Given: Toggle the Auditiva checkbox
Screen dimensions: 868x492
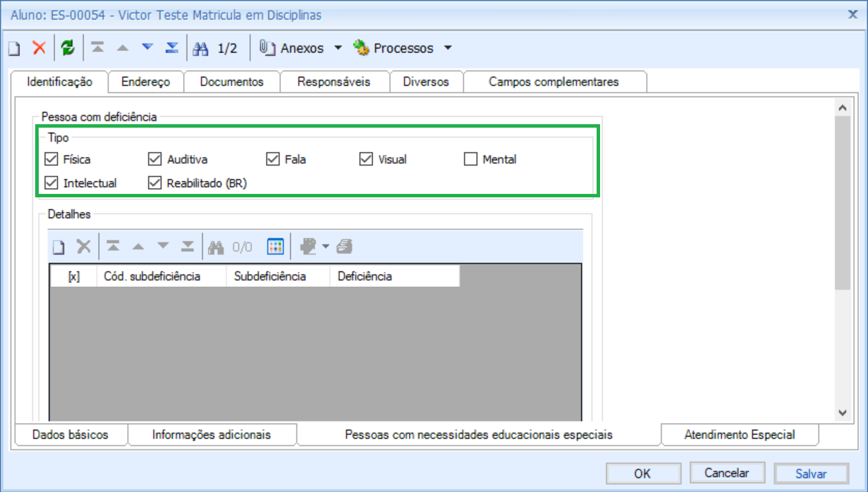Looking at the screenshot, I should tap(154, 159).
